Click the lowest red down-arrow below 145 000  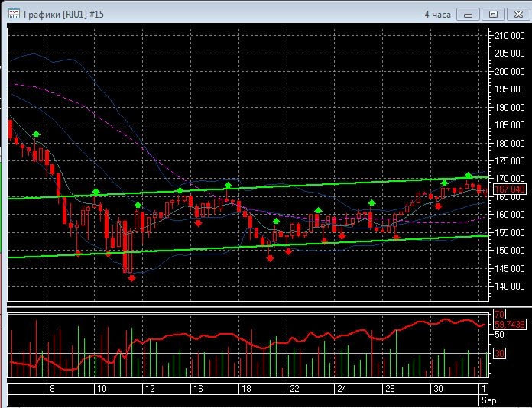[132, 278]
